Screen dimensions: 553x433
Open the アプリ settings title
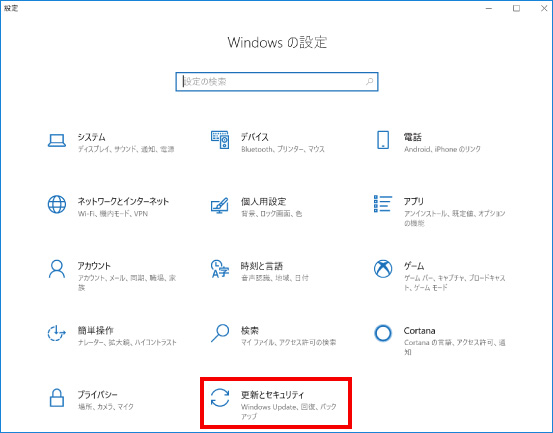click(x=414, y=201)
